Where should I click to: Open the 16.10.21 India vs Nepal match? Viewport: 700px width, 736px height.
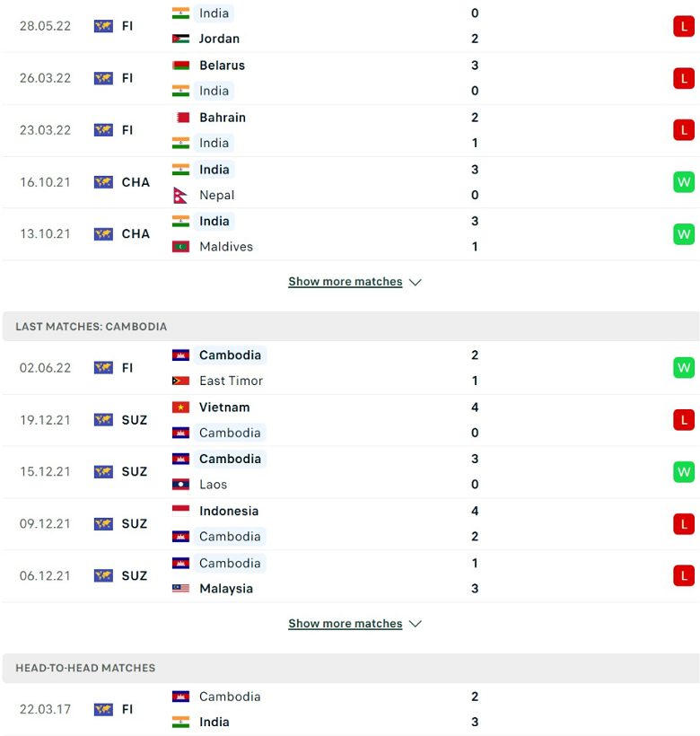351,182
